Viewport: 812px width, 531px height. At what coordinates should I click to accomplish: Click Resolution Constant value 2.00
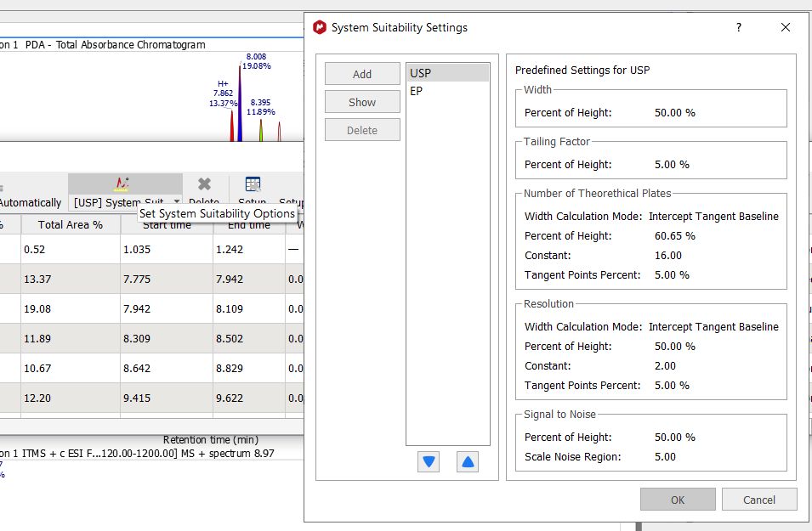pos(665,366)
